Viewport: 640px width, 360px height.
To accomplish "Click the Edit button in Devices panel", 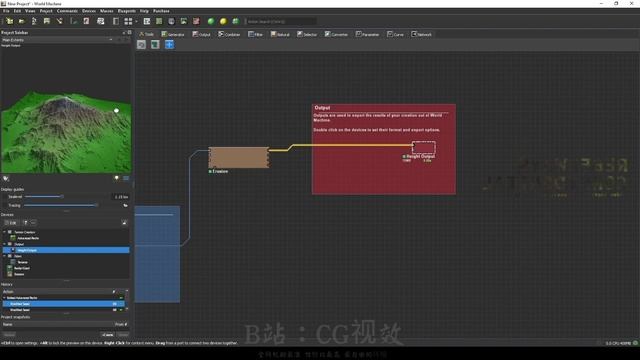I will click(x=11, y=222).
